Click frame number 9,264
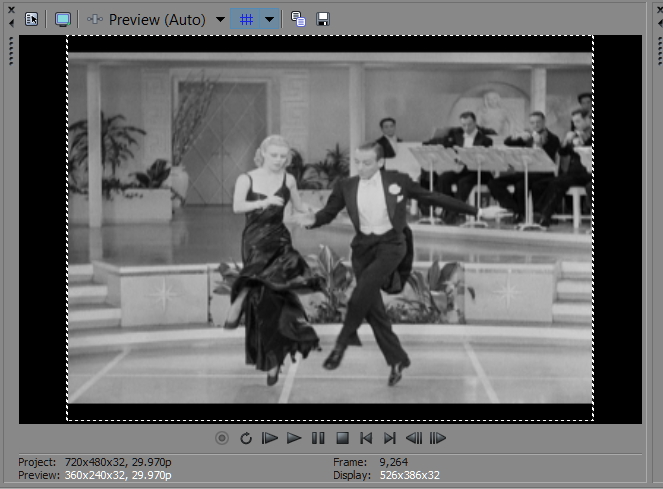 (394, 462)
